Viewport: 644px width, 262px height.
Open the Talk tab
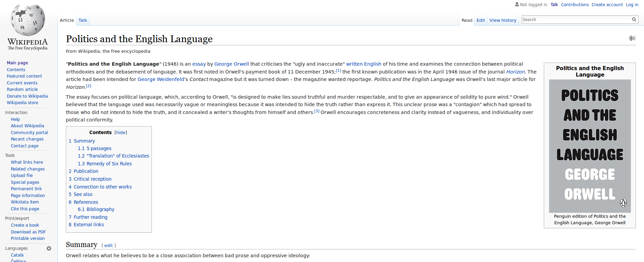pos(83,20)
